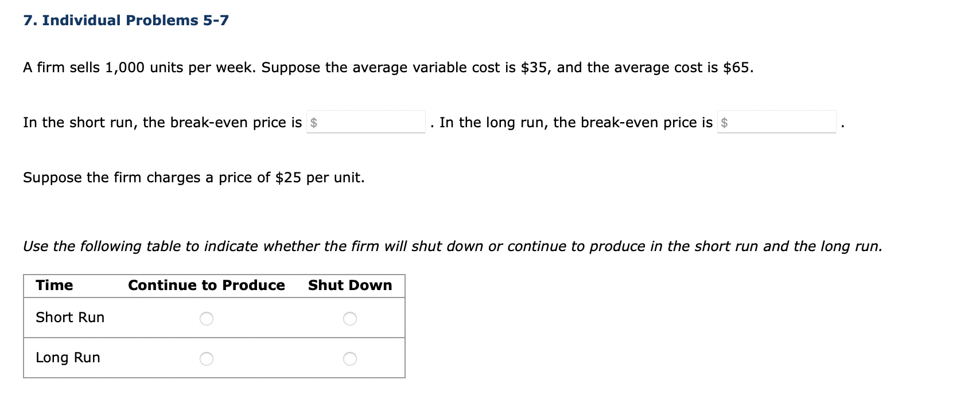Click the Time column header
980x407 pixels.
pyautogui.click(x=54, y=285)
